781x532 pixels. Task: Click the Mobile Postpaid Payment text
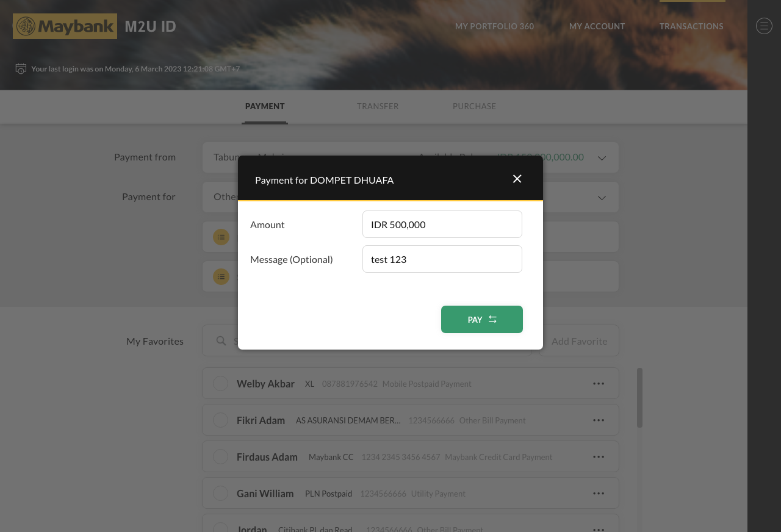[x=426, y=384]
